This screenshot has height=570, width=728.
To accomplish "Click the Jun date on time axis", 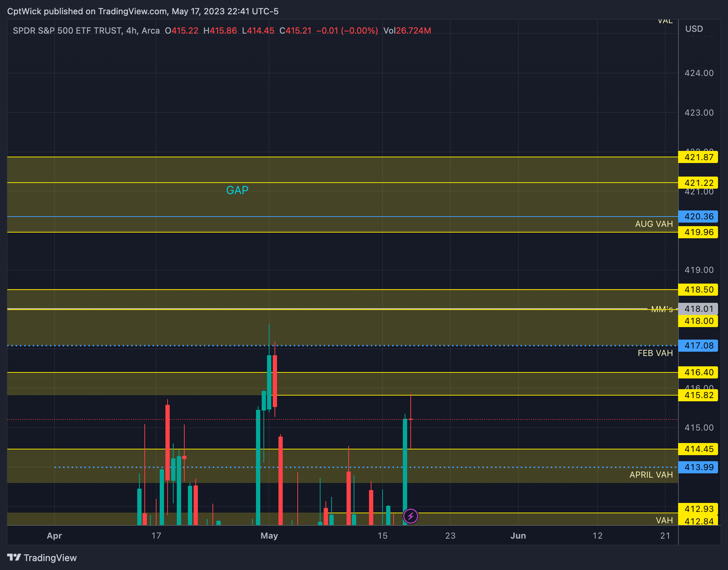I will (518, 535).
